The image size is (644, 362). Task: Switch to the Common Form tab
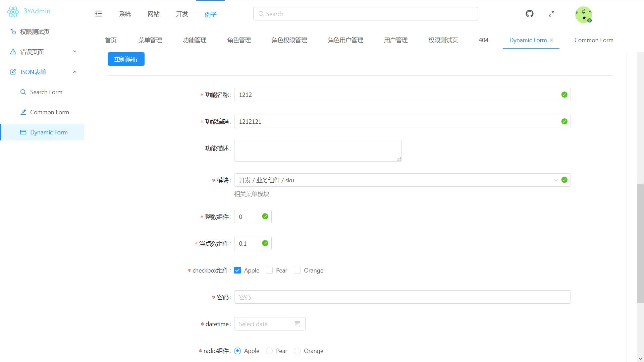tap(594, 40)
